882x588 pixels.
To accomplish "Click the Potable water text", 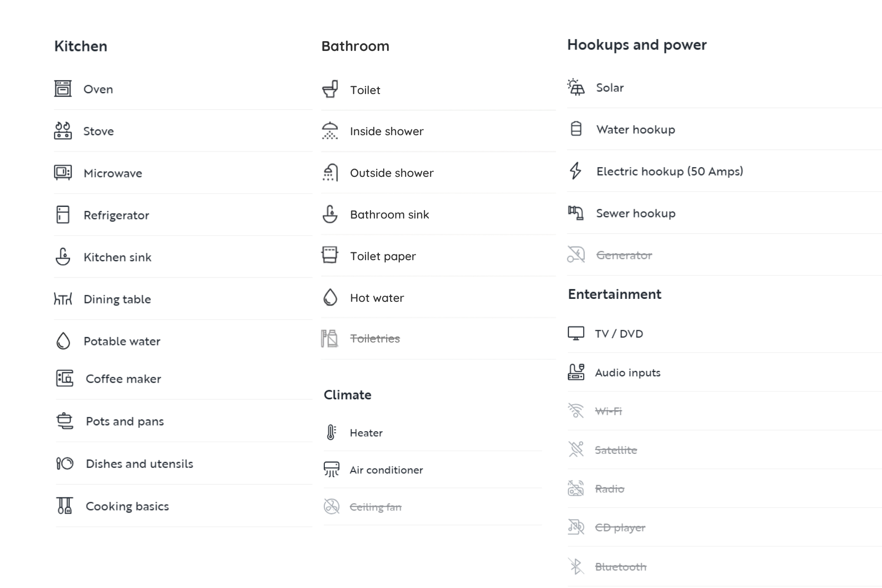I will click(122, 341).
